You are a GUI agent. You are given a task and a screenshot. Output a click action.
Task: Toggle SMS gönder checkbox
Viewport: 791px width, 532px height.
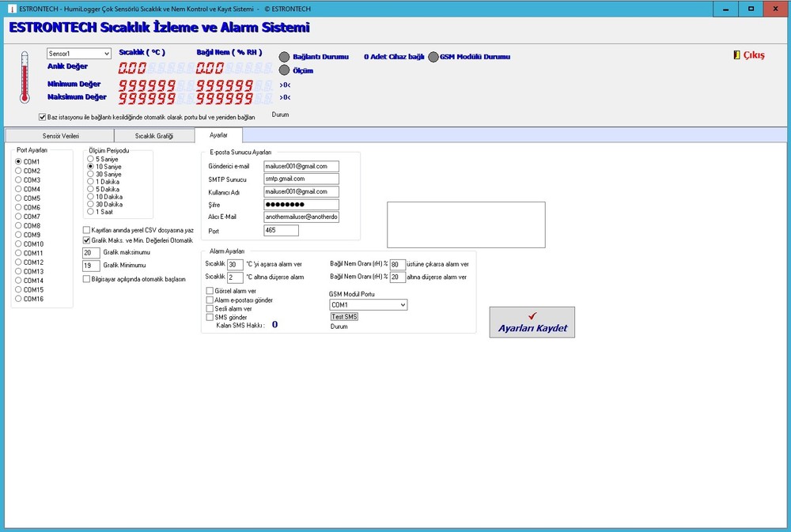[210, 317]
